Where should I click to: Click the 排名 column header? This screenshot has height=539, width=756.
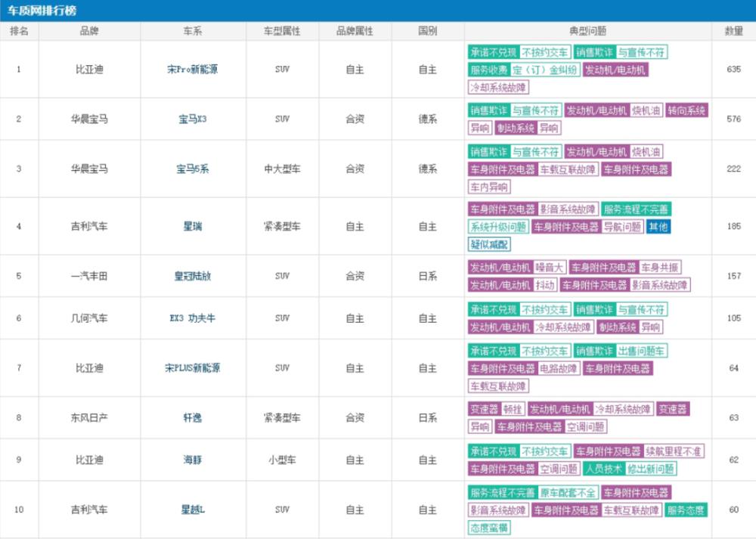point(19,31)
